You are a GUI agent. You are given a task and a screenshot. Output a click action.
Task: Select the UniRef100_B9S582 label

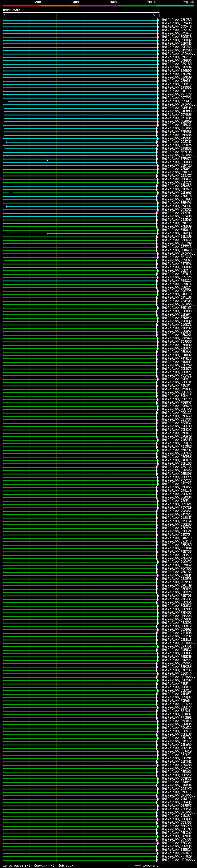pos(177,88)
